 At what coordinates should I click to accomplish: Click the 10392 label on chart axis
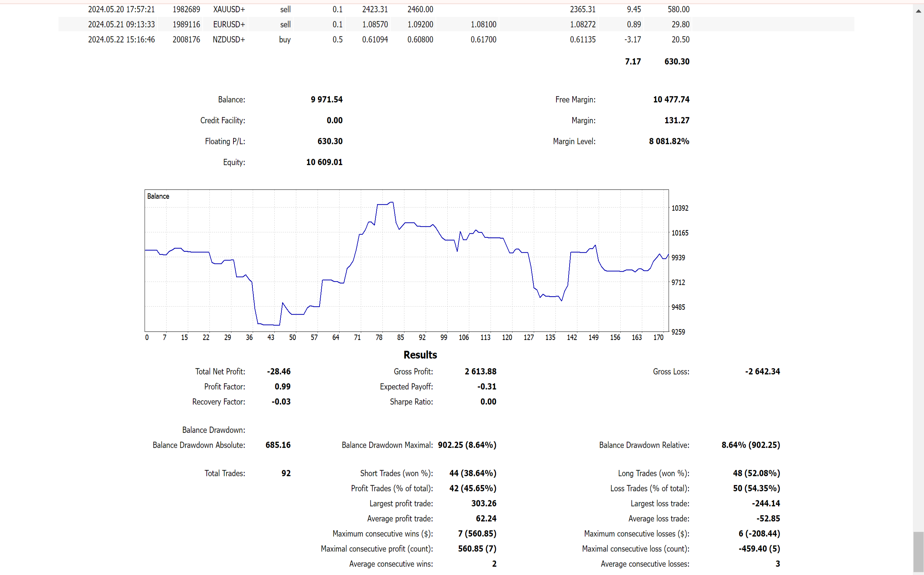[680, 208]
